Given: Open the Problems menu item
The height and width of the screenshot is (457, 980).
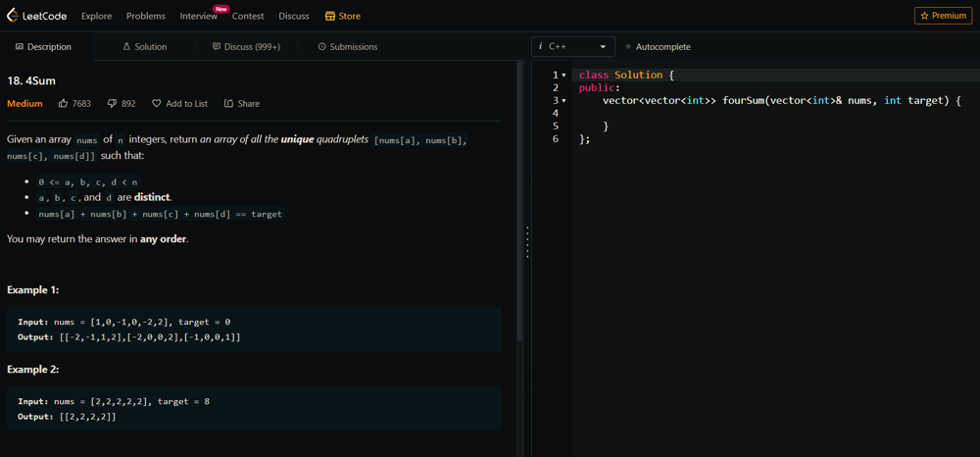Looking at the screenshot, I should point(145,16).
